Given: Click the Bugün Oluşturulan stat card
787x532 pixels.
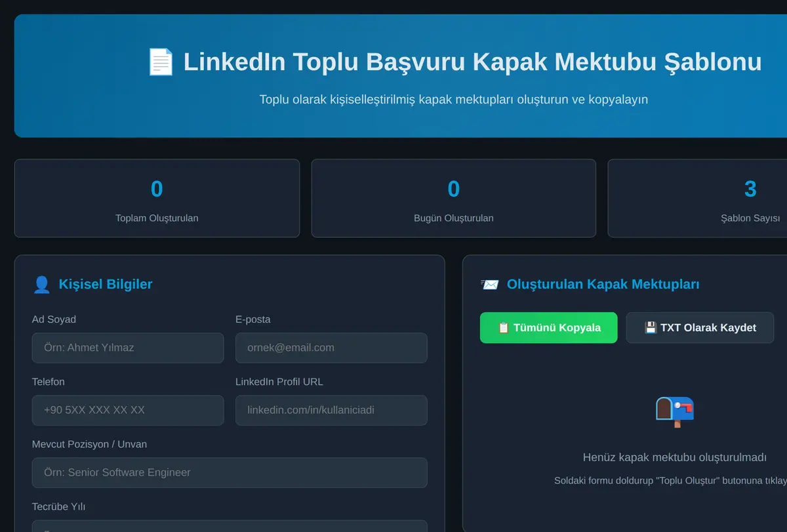Looking at the screenshot, I should [x=454, y=198].
